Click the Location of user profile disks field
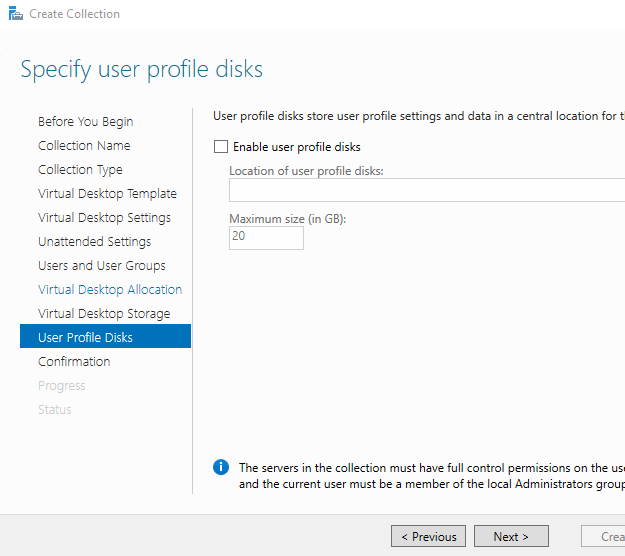The height and width of the screenshot is (556, 625). pyautogui.click(x=426, y=191)
